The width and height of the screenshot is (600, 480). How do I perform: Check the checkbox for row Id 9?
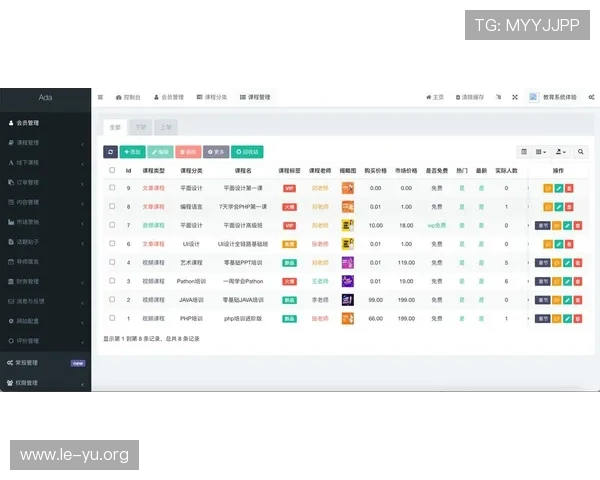click(x=112, y=188)
